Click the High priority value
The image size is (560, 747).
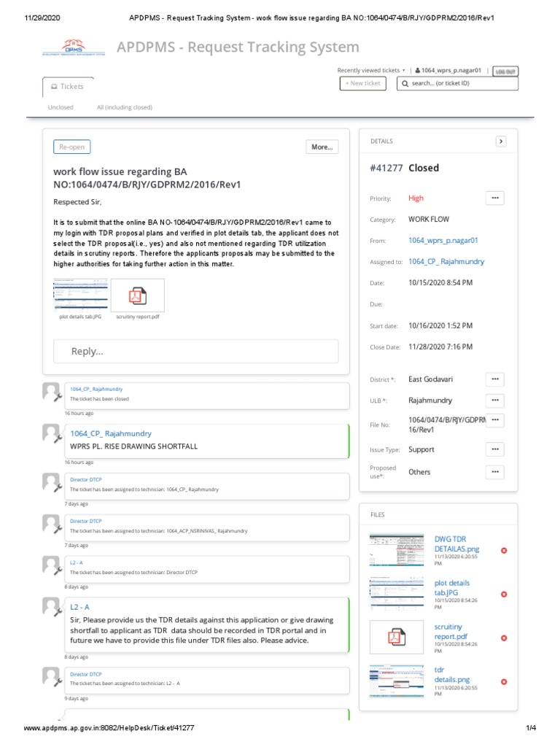[x=416, y=198]
